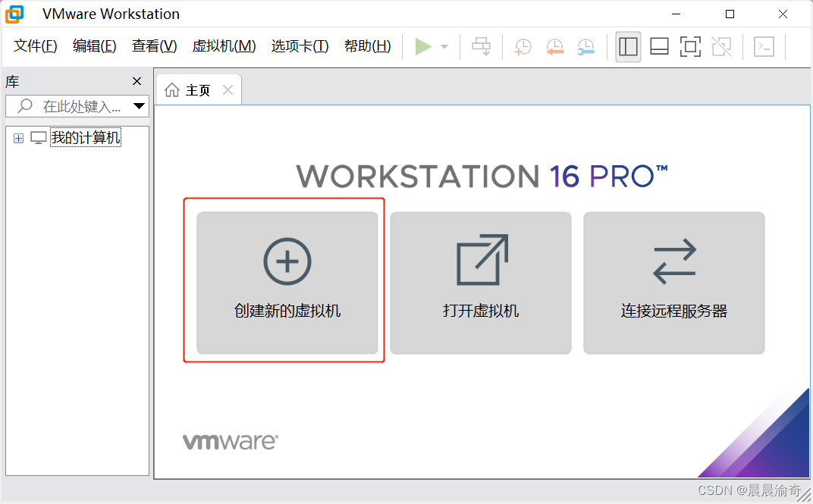
Task: Power on the virtual machine with green play icon
Action: [423, 47]
